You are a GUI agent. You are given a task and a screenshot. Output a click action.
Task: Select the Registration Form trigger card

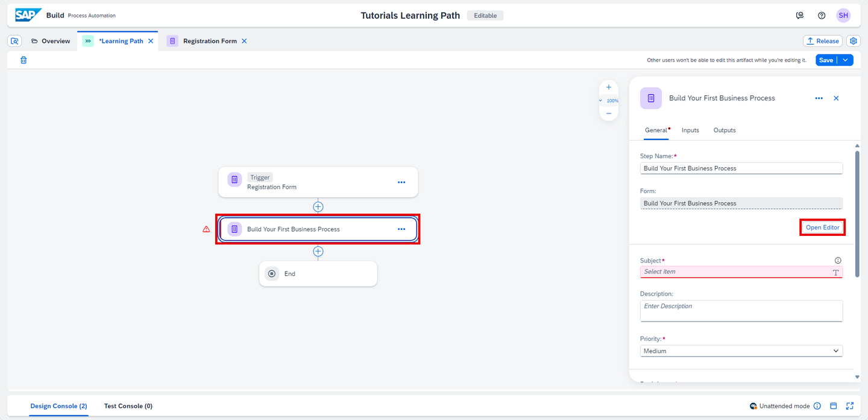pyautogui.click(x=318, y=182)
